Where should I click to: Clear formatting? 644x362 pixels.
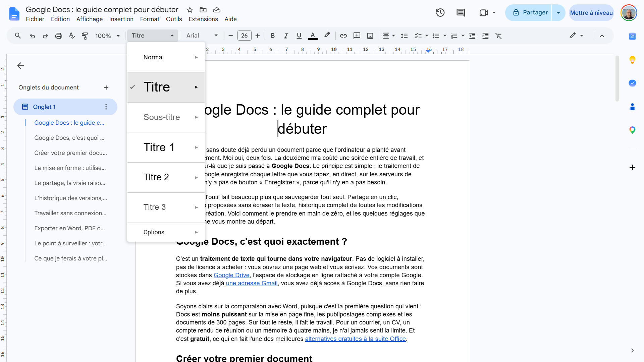pos(499,36)
